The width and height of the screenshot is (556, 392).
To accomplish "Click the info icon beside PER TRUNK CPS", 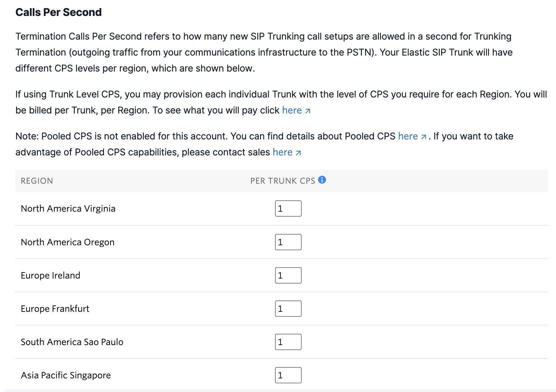I will tap(322, 180).
